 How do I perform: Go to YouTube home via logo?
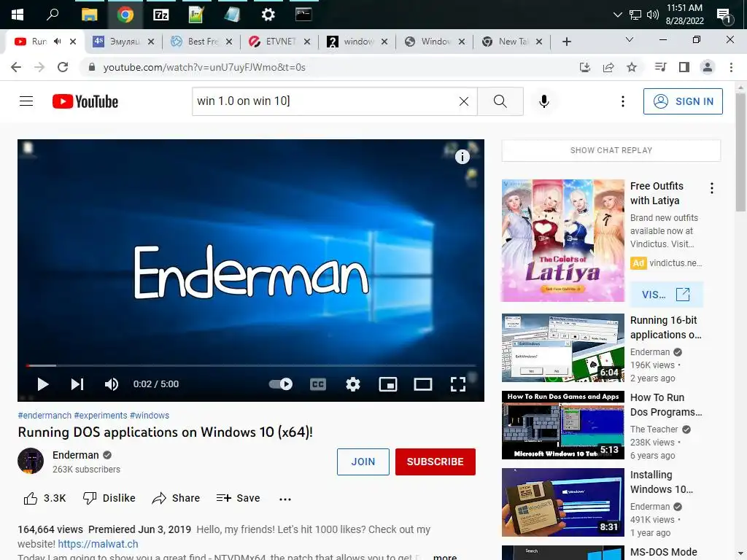pyautogui.click(x=85, y=101)
